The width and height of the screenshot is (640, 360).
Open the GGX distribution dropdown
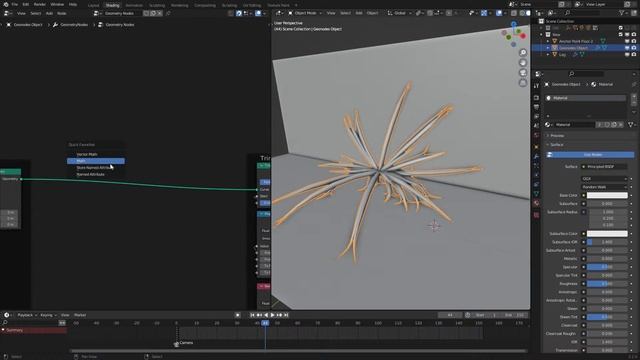604,179
